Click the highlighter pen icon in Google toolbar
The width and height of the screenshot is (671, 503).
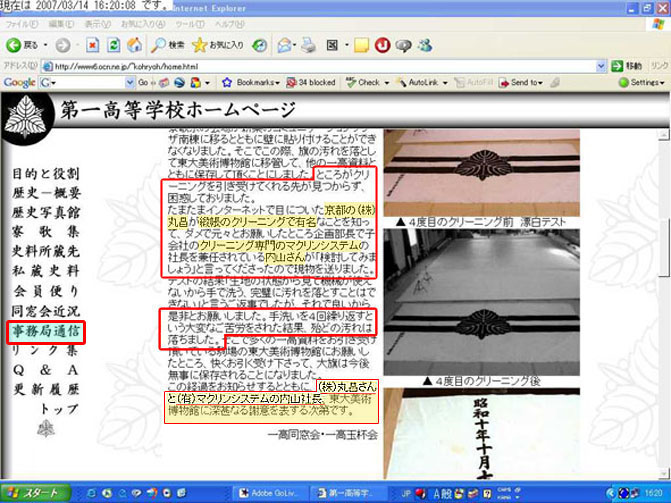(555, 83)
